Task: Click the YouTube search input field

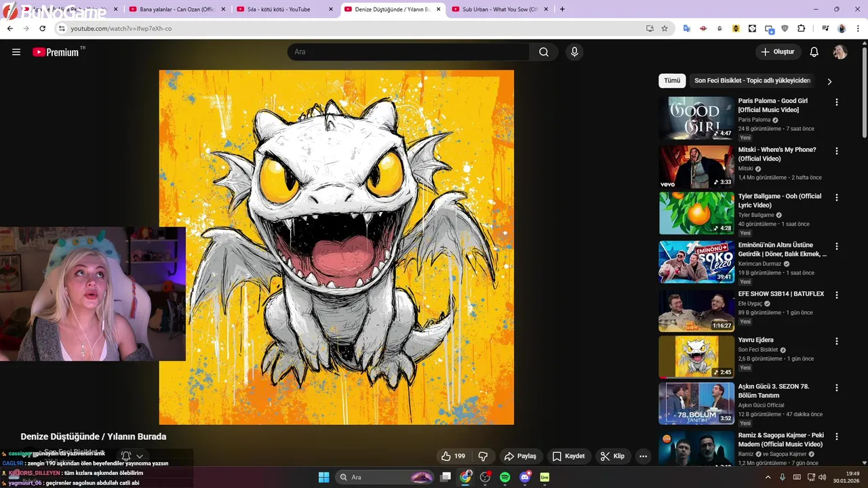Action: click(x=408, y=52)
